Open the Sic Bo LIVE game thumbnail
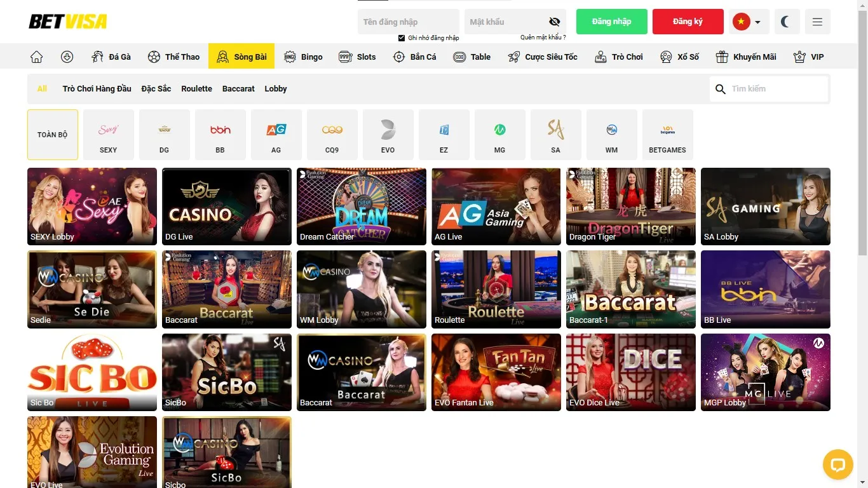This screenshot has width=868, height=488. 92,372
